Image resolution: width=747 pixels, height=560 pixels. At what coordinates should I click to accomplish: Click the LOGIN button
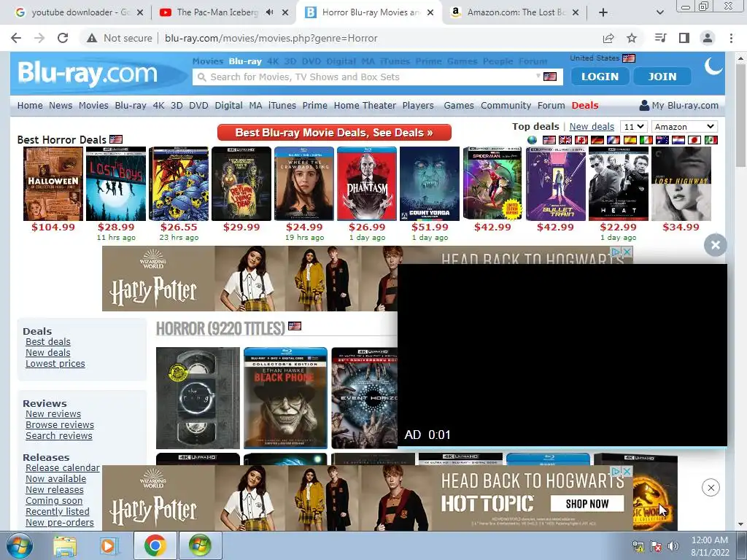click(x=600, y=76)
